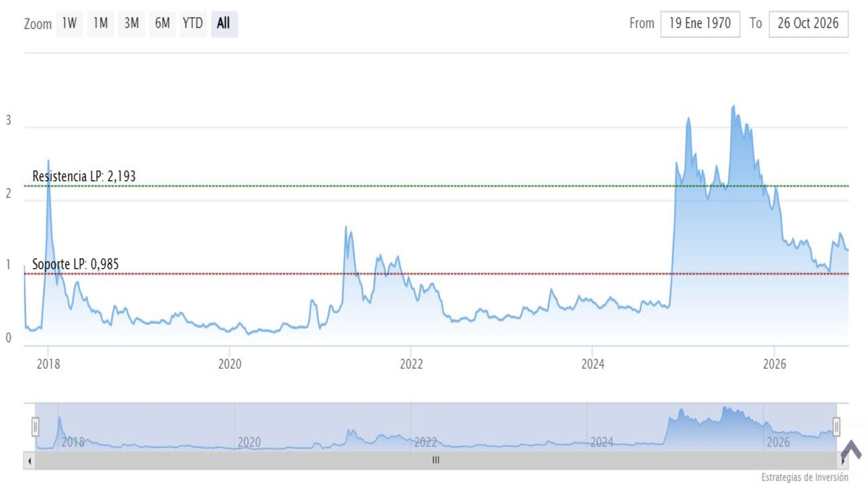Click the scrollbar right arrow
Screen dimensions: 868x488
pos(843,461)
